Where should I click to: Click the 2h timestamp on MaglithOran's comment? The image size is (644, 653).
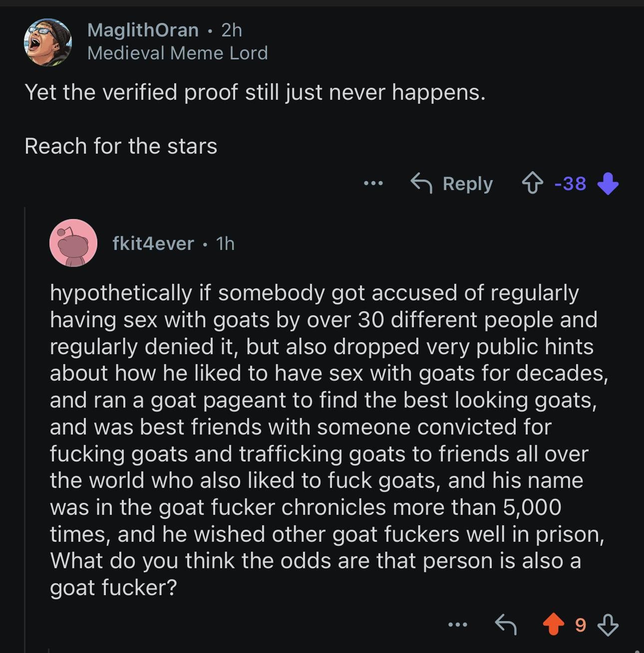(x=232, y=30)
